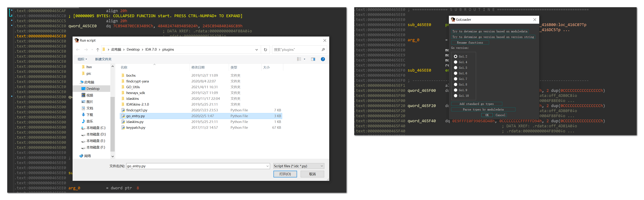Click the 打开(O) button
The width and height of the screenshot is (644, 200).
coord(285,174)
